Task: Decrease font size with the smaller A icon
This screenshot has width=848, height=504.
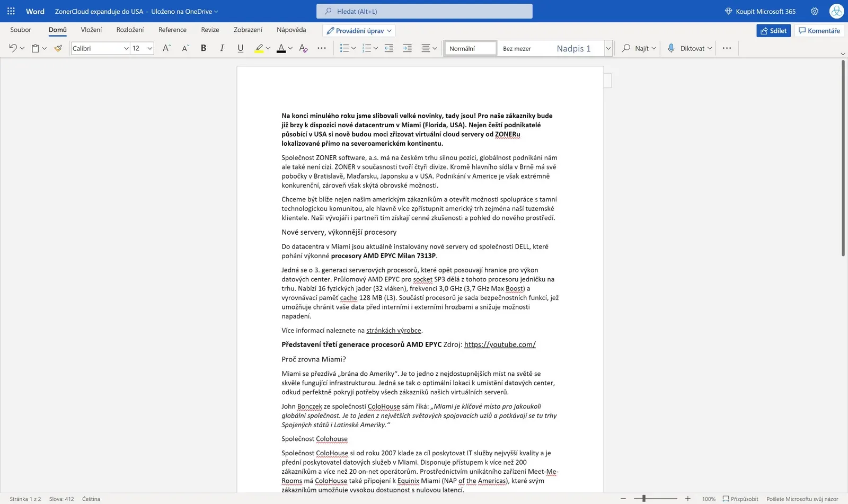Action: (185, 48)
